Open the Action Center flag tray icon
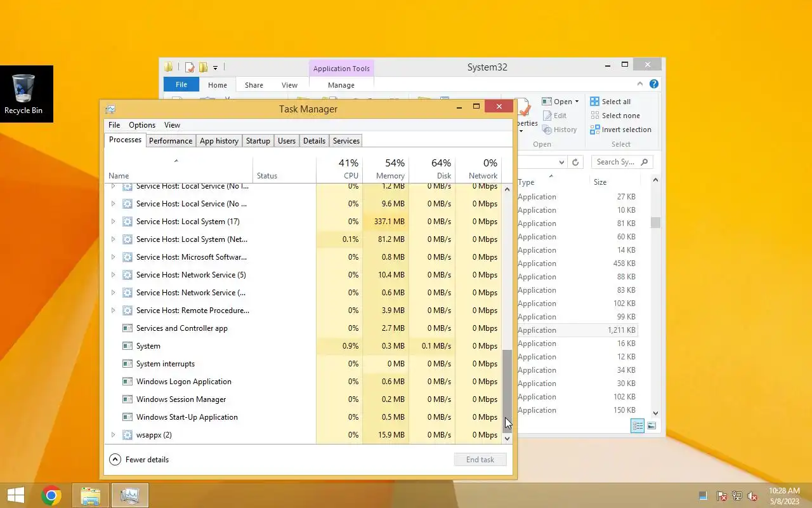The image size is (812, 508). pos(722,496)
